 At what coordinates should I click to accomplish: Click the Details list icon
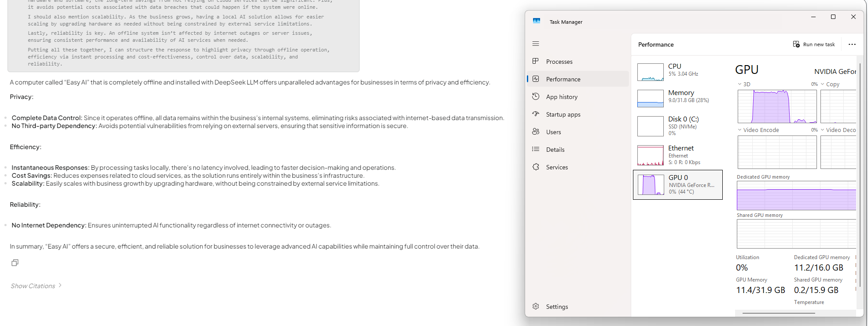click(x=536, y=149)
